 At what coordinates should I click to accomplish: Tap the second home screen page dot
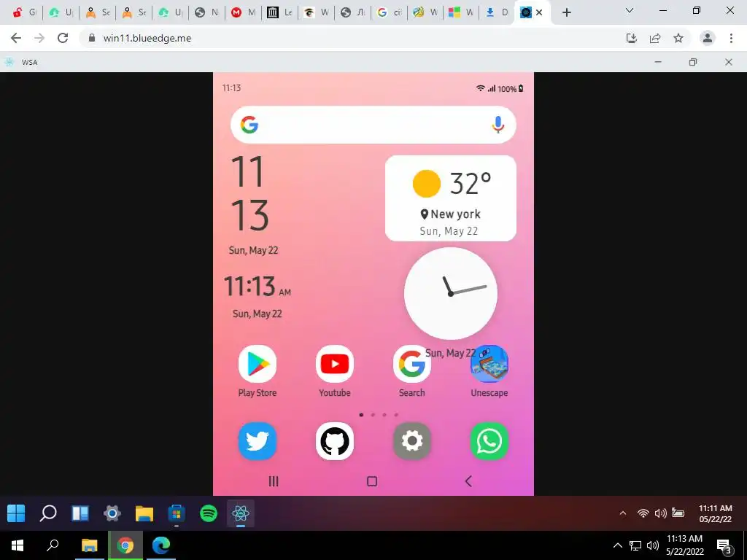click(373, 415)
